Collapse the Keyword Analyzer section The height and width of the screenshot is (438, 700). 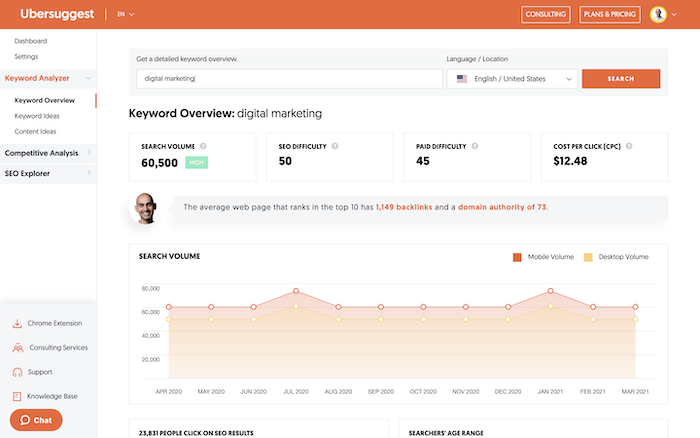click(x=48, y=78)
